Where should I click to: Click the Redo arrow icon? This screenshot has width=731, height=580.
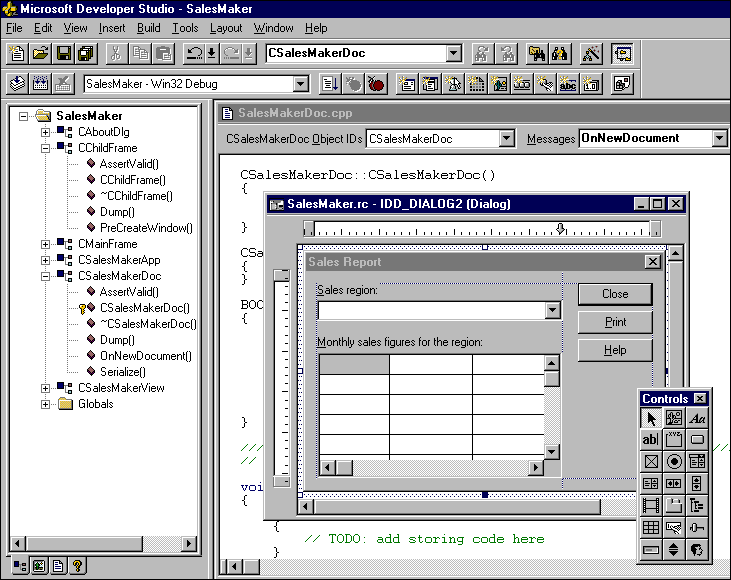point(231,54)
